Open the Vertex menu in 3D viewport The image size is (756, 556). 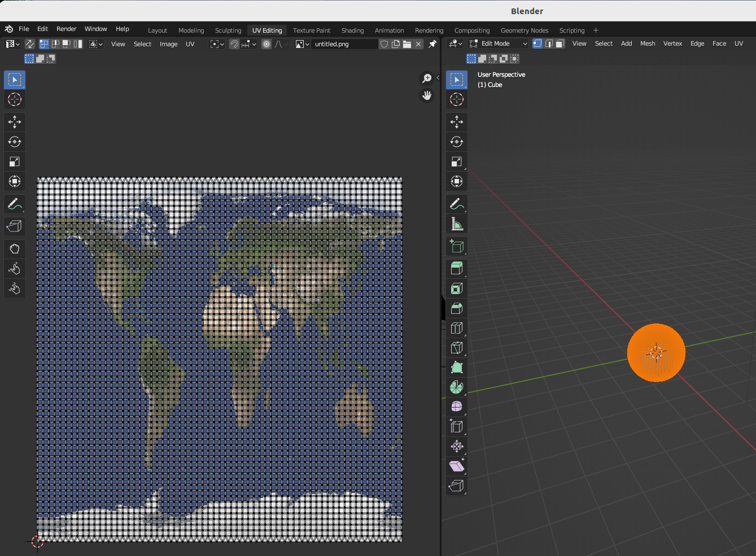click(672, 43)
